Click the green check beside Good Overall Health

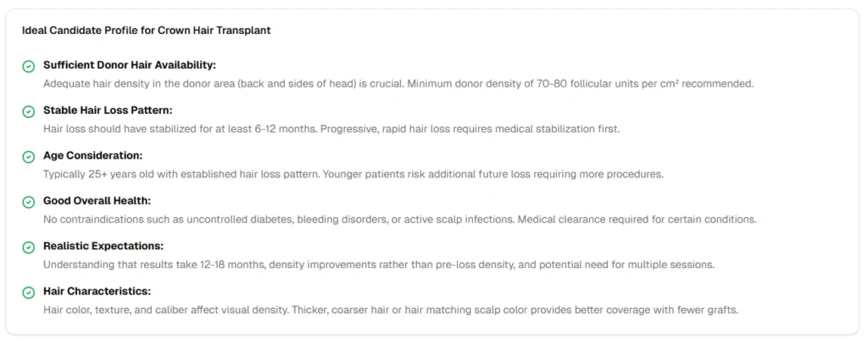coord(28,202)
